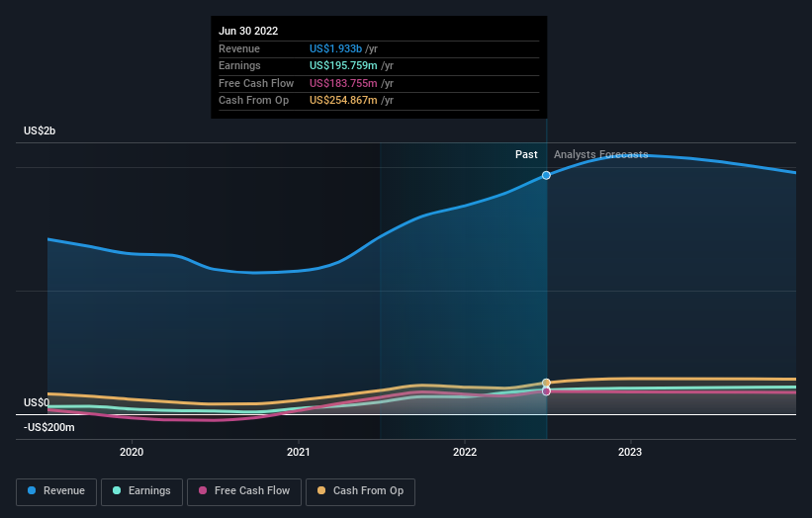Click the -US$200m y-axis label
This screenshot has height=518, width=812.
49,427
